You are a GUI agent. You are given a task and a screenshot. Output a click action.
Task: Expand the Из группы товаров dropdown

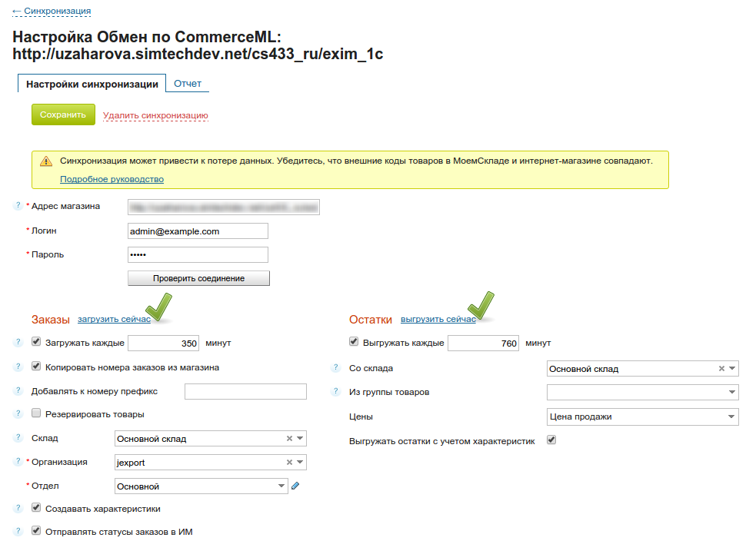[642, 393]
